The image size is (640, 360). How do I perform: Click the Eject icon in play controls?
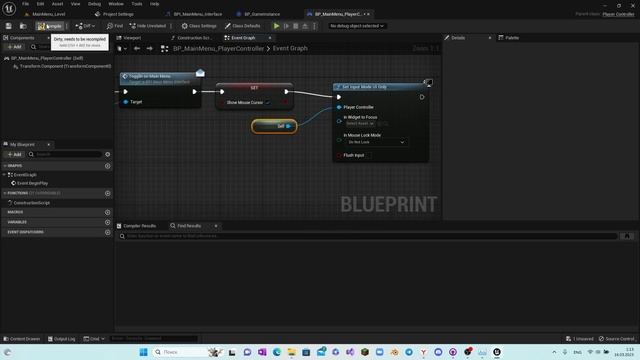point(305,26)
